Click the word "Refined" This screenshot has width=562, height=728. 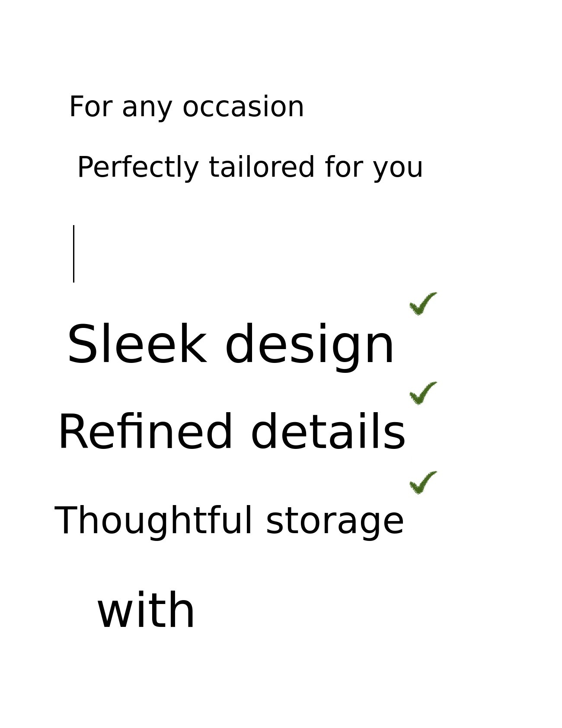coord(145,432)
